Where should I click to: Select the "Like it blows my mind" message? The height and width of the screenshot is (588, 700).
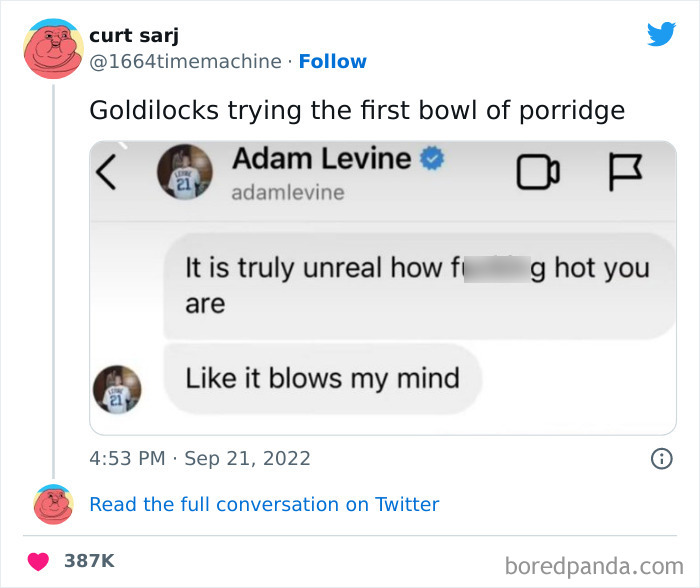point(322,378)
